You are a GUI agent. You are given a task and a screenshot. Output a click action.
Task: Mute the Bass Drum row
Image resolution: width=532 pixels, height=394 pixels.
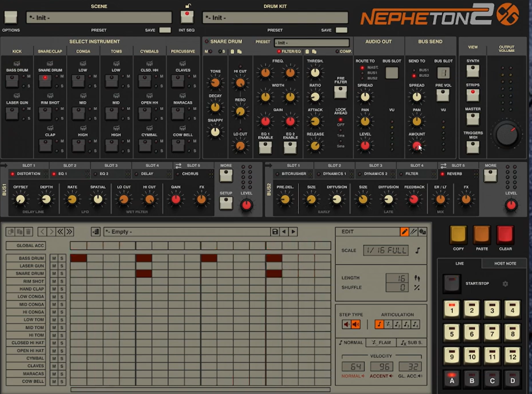(54, 258)
